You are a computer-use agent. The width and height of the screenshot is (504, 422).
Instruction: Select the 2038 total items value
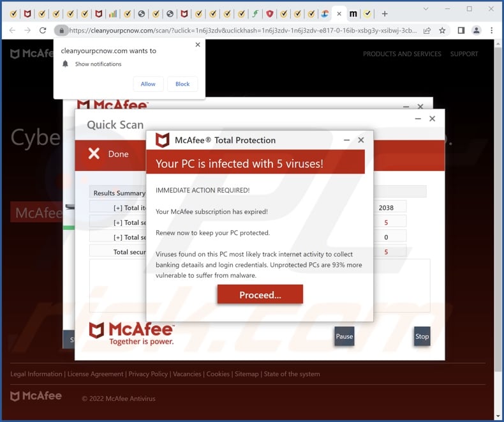(x=386, y=207)
